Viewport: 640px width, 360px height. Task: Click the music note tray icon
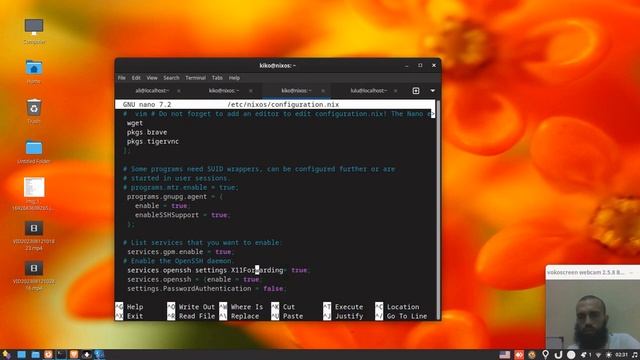(635, 355)
